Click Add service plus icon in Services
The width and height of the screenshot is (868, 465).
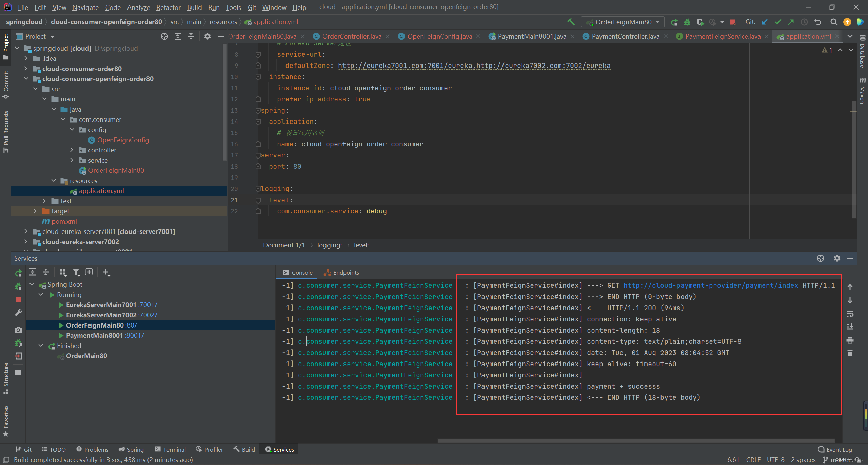point(106,272)
